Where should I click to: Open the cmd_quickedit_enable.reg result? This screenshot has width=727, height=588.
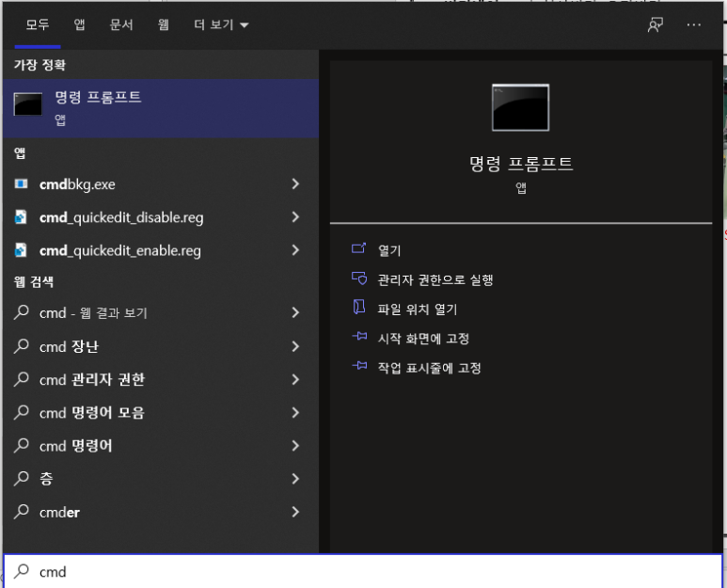161,250
